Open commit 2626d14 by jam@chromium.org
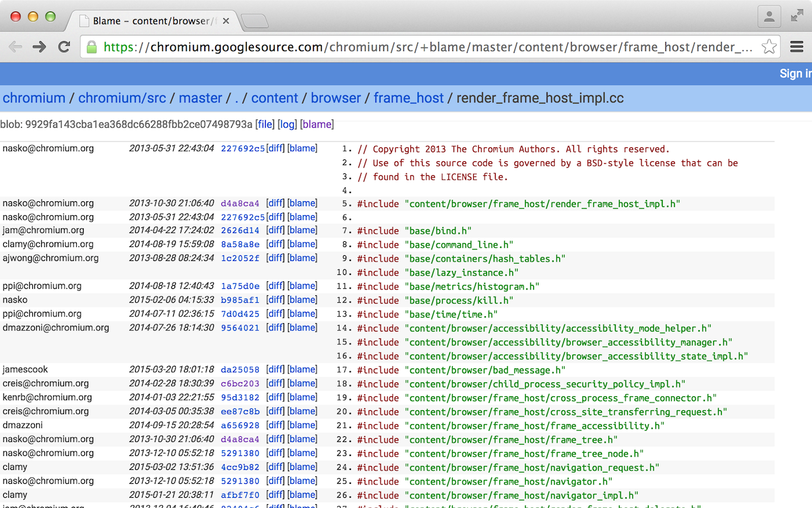 coord(240,231)
